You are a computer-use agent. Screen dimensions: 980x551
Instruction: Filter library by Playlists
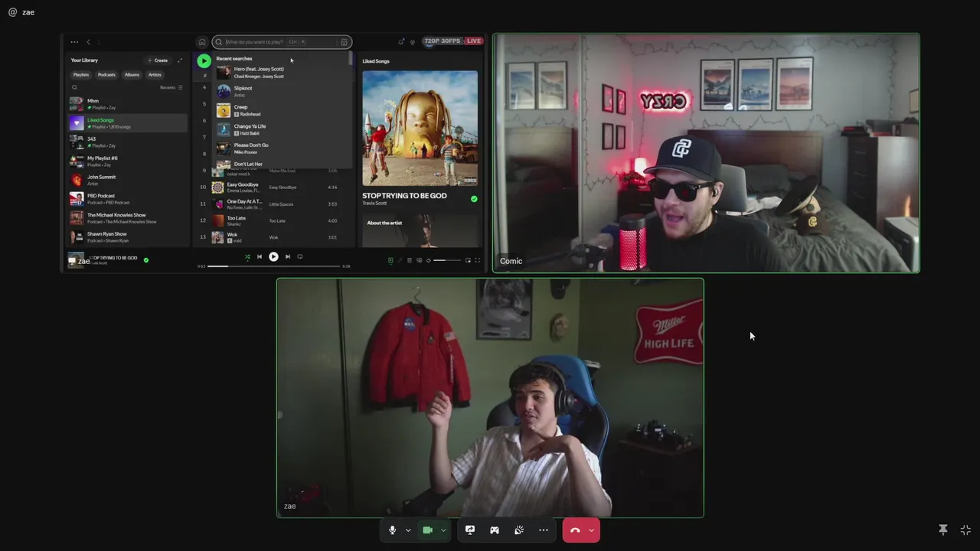81,75
